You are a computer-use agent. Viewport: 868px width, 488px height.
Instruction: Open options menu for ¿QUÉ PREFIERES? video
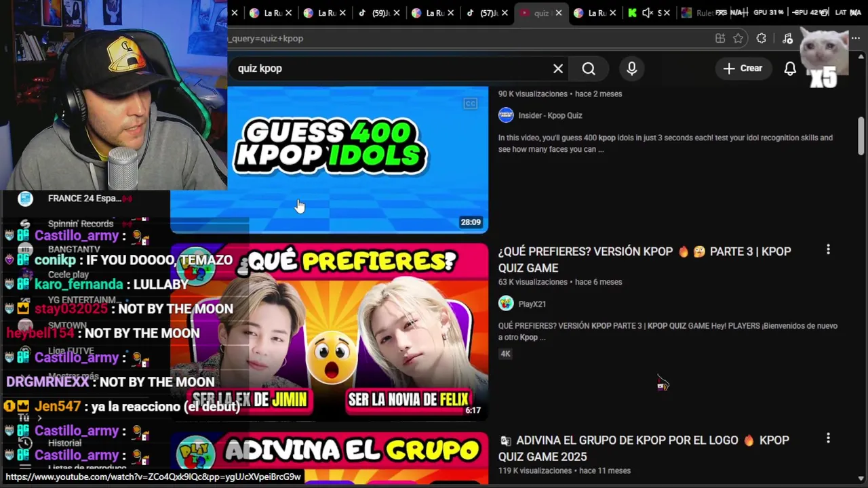[x=828, y=250]
